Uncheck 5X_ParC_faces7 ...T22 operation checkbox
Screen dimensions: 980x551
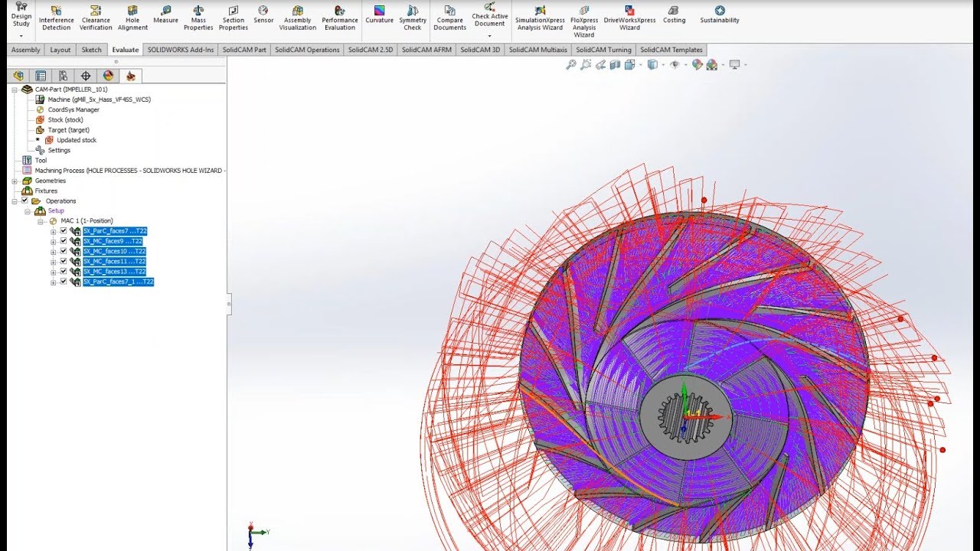pyautogui.click(x=64, y=231)
